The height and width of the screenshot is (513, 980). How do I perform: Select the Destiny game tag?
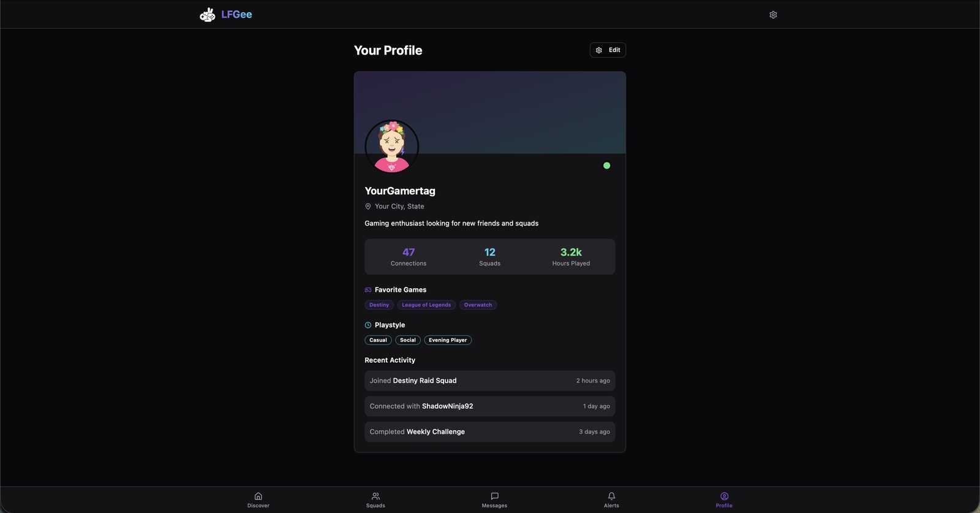379,305
